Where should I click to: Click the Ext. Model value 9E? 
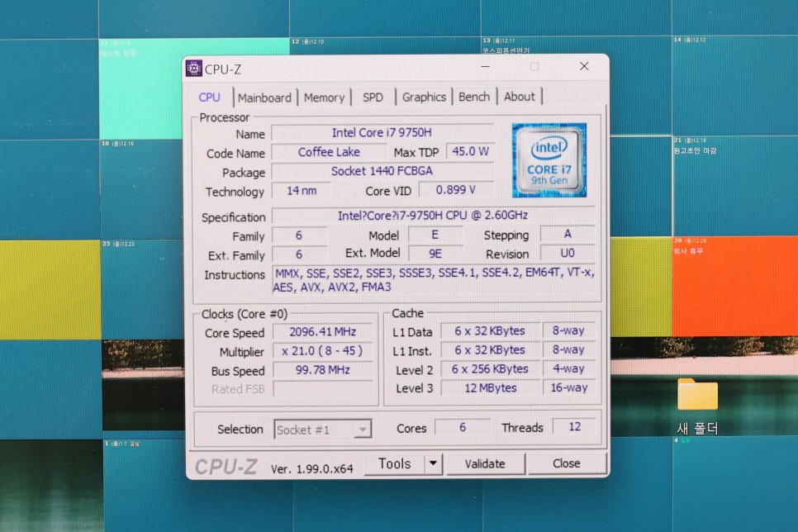pyautogui.click(x=435, y=254)
